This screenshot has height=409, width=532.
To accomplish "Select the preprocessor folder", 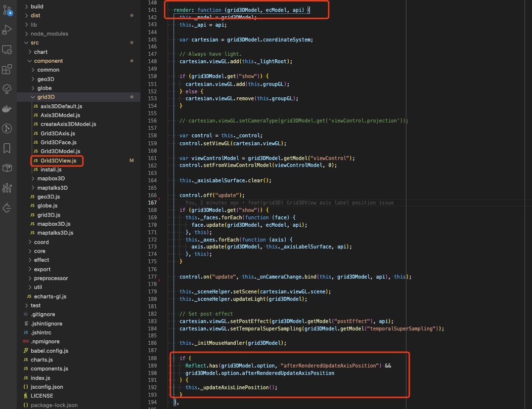I will 79,278.
